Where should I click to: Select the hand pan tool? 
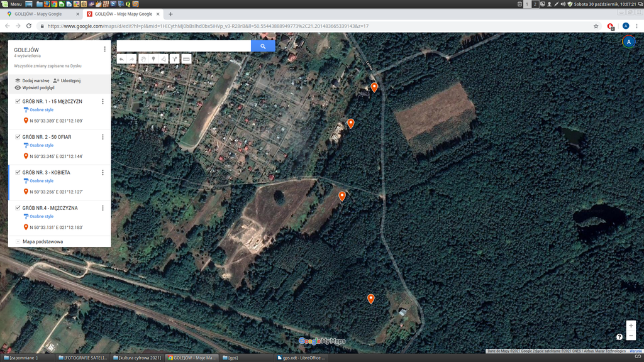pos(143,59)
